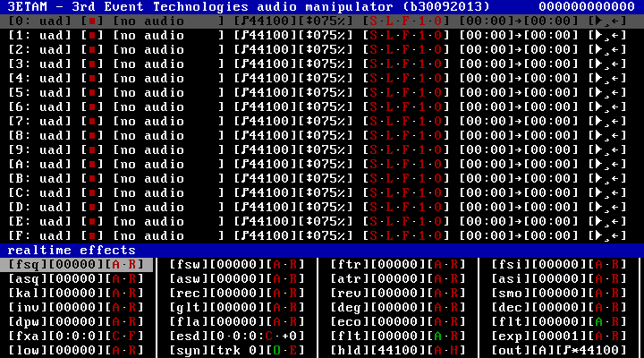The height and width of the screenshot is (358, 644).
Task: Click the red stop indicator on track 3
Action: pos(92,64)
